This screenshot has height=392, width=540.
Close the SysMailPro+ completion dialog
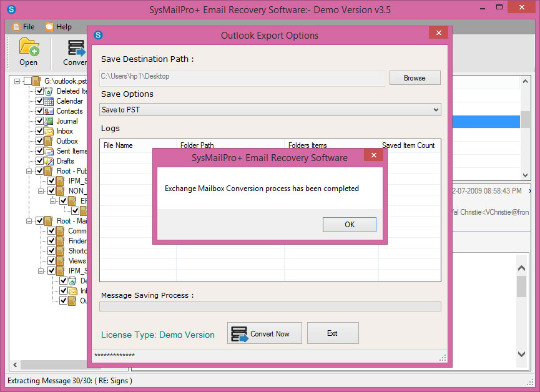point(374,155)
